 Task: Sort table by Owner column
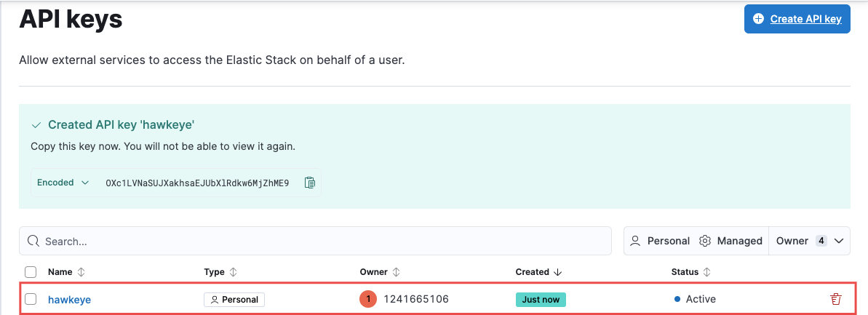click(380, 272)
